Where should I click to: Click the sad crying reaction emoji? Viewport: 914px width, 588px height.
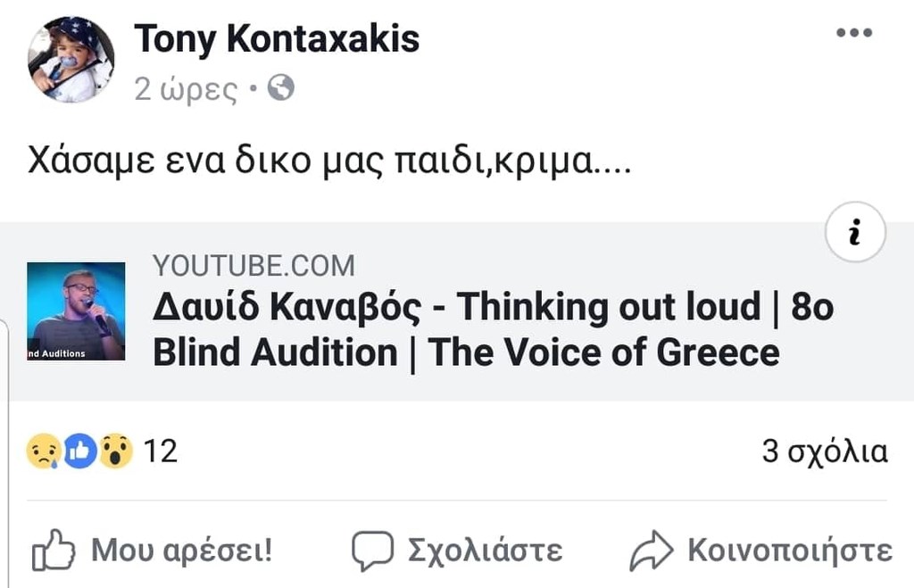click(43, 451)
